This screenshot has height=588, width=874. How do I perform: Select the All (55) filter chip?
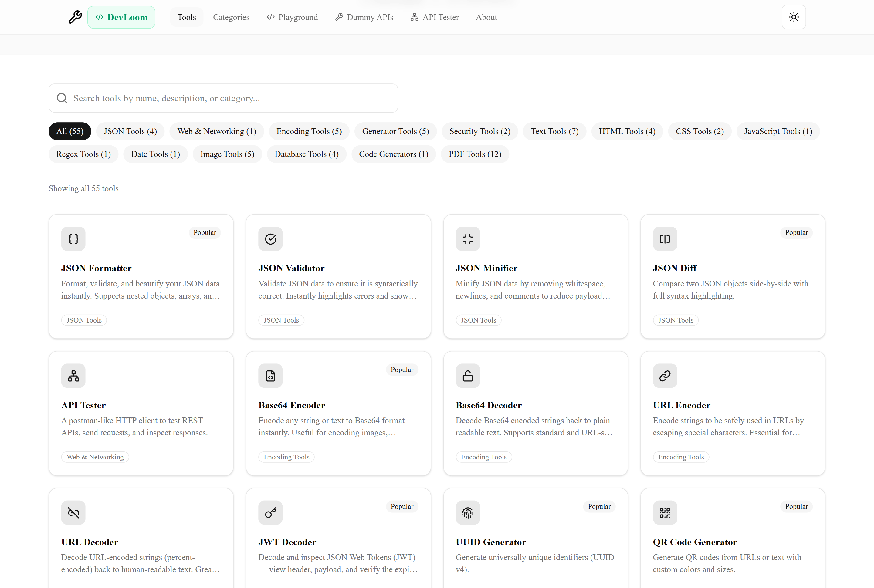coord(70,131)
